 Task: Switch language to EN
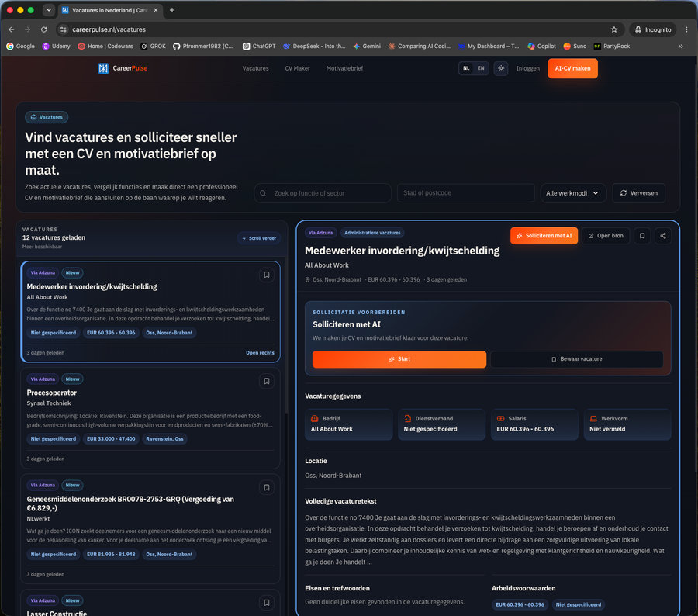(481, 68)
